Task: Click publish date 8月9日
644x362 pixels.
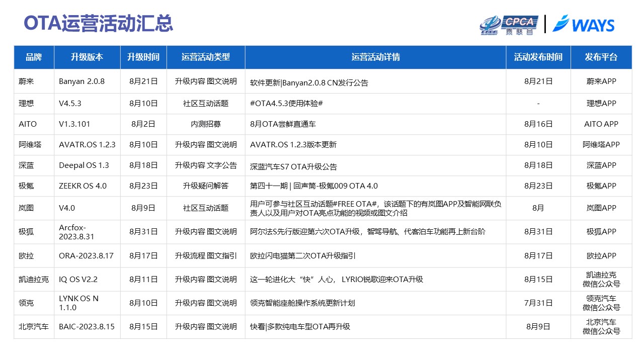Action: (538, 327)
